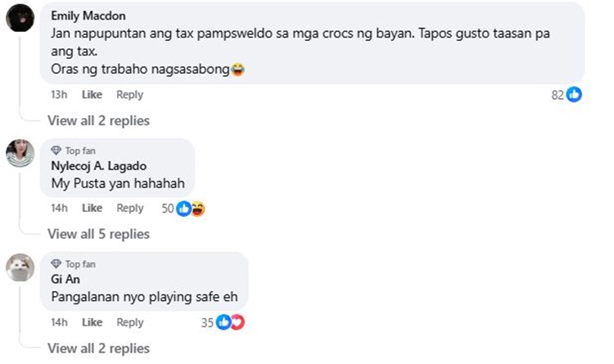Reply to Emily Macdon's comment
Image resolution: width=614 pixels, height=364 pixels.
coord(129,95)
